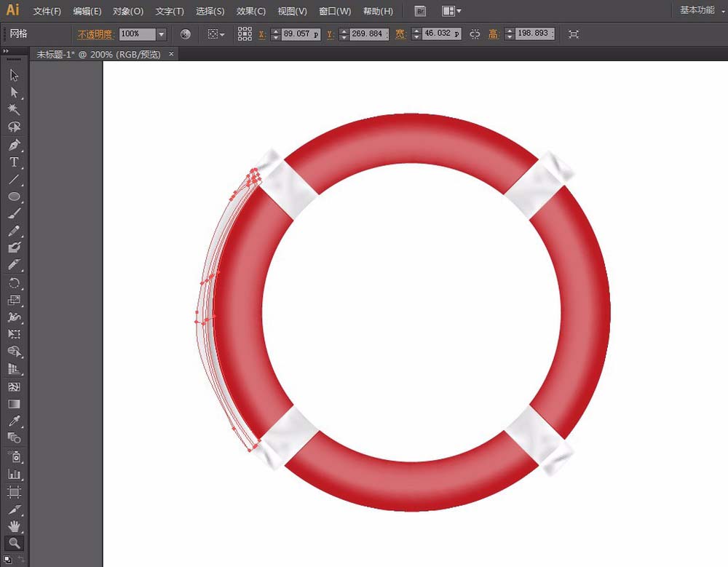
Task: Open the 文字(T) menu
Action: tap(170, 11)
